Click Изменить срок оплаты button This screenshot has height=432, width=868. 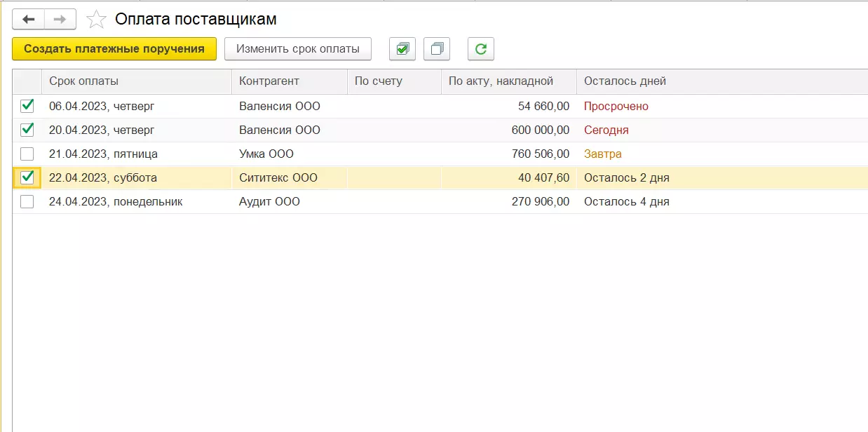(298, 49)
